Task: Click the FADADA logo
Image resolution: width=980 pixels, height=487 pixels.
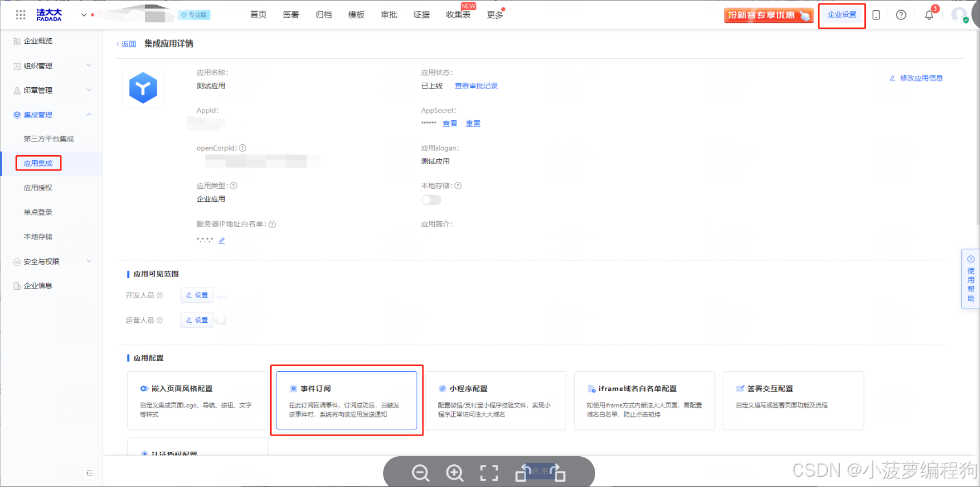Action: click(x=49, y=15)
